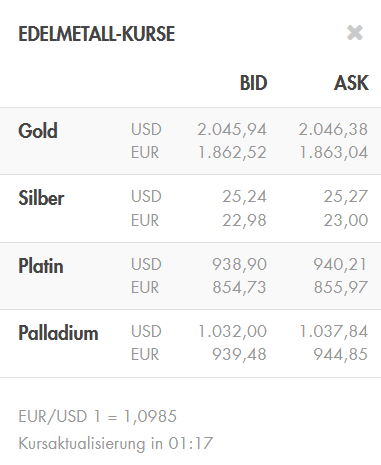Click Platin USD bid price 938,90
The height and width of the screenshot is (465, 381).
[x=239, y=264]
